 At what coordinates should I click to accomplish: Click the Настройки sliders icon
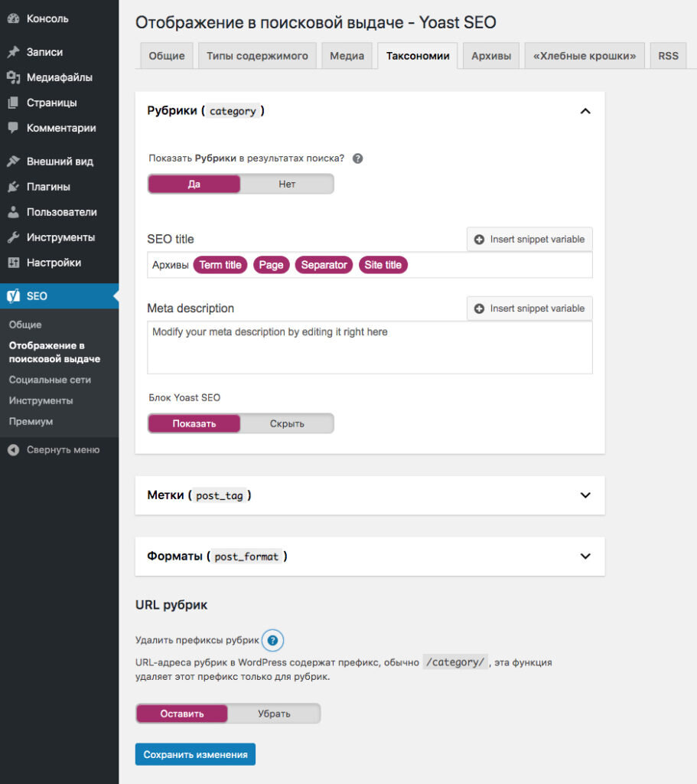14,263
